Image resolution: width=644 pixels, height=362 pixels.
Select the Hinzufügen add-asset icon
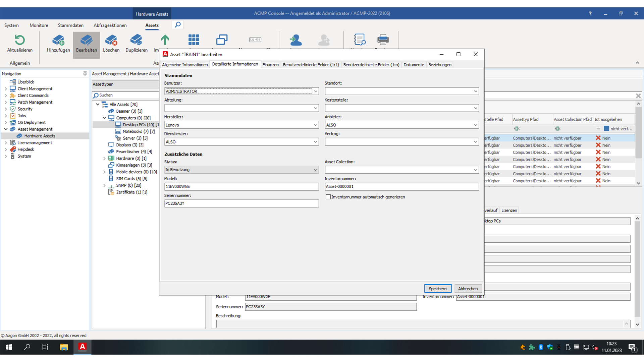58,40
